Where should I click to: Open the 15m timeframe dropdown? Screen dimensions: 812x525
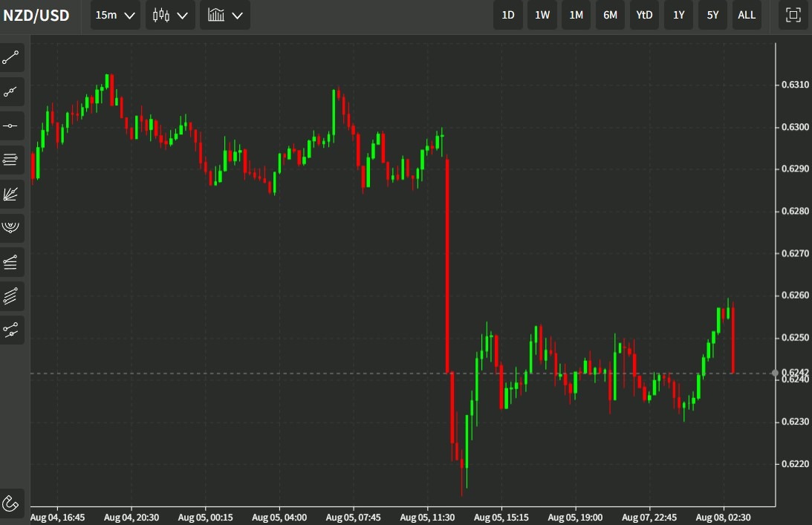[114, 15]
